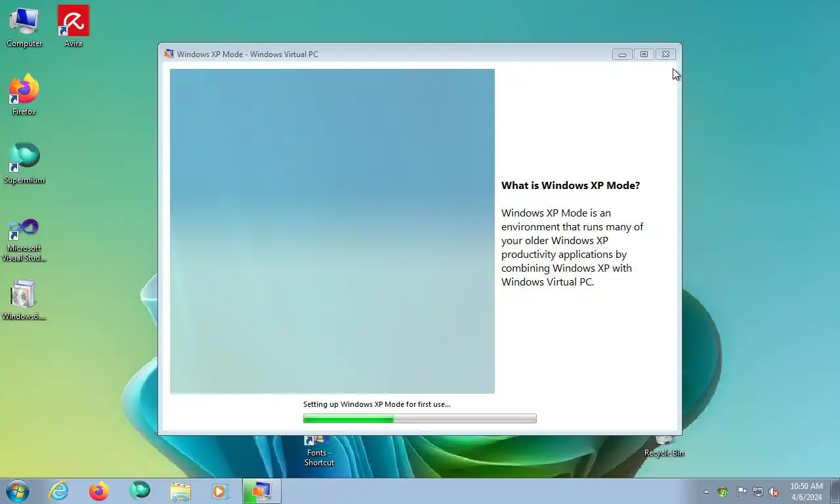Click the 'Windows XP Mode - Windows Virtual PC' window title
This screenshot has width=840, height=504.
click(x=247, y=54)
